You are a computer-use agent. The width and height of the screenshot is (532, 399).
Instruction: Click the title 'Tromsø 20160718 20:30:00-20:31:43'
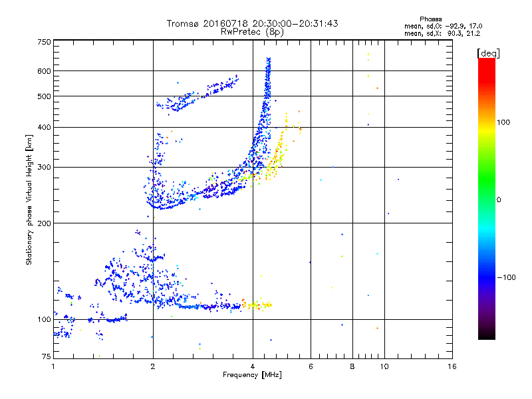coord(252,23)
